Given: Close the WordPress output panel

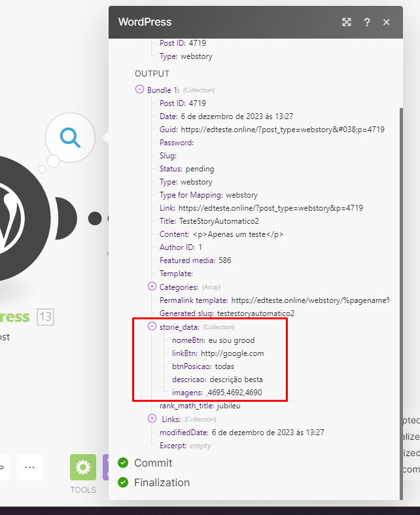Looking at the screenshot, I should [387, 22].
